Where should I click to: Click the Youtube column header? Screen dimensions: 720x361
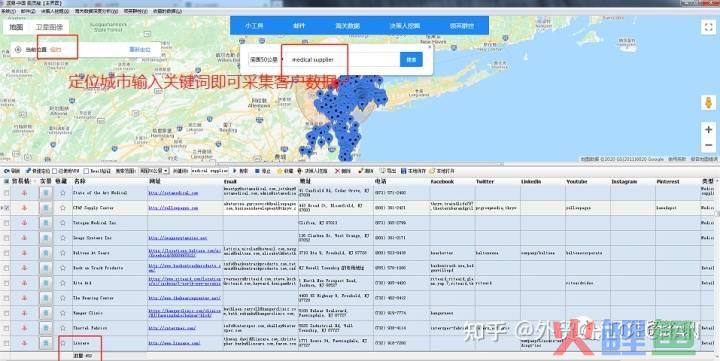tap(576, 181)
